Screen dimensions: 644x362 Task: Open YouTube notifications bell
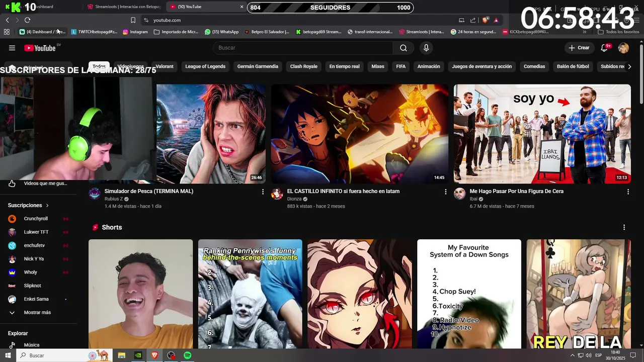click(x=605, y=48)
